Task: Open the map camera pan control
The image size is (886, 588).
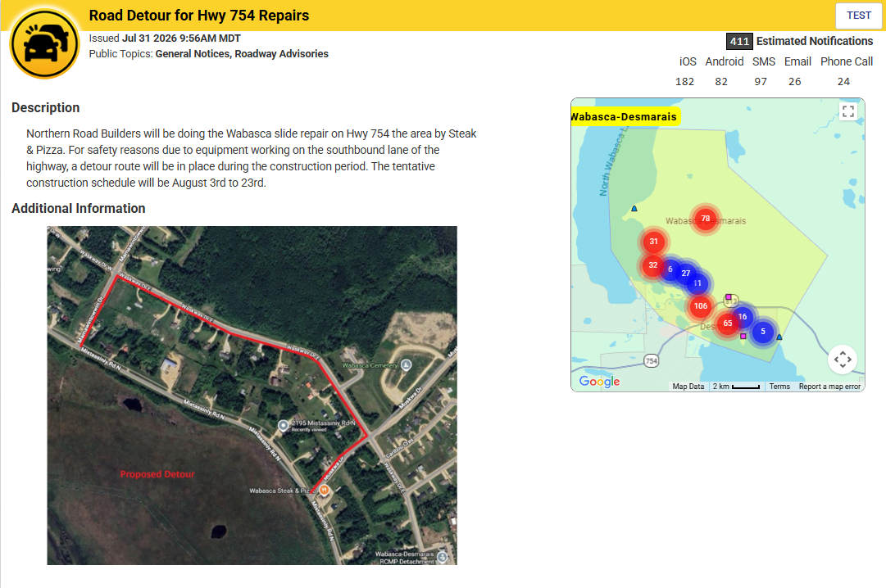Action: pos(842,360)
